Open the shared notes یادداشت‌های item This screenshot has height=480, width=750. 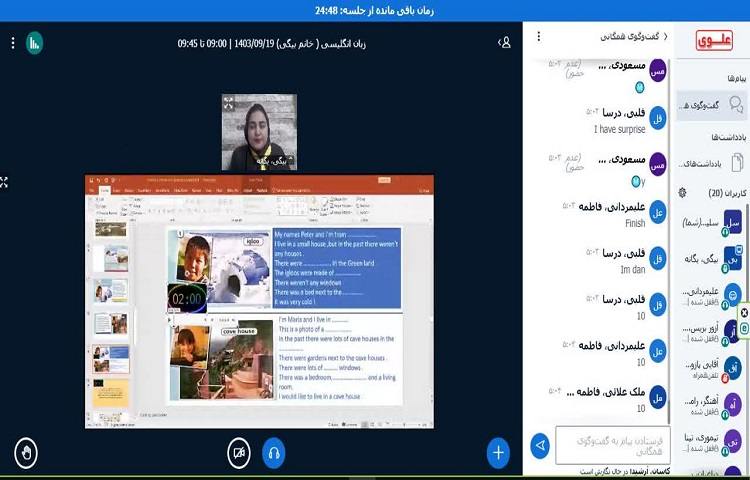(x=712, y=164)
